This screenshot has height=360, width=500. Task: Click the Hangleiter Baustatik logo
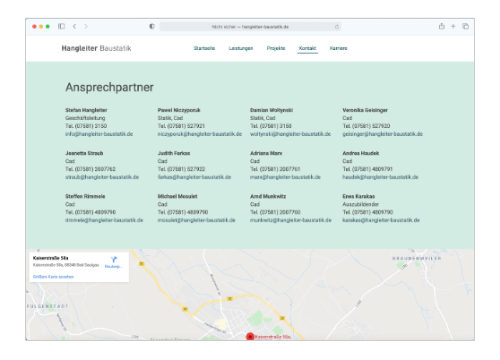(x=96, y=48)
